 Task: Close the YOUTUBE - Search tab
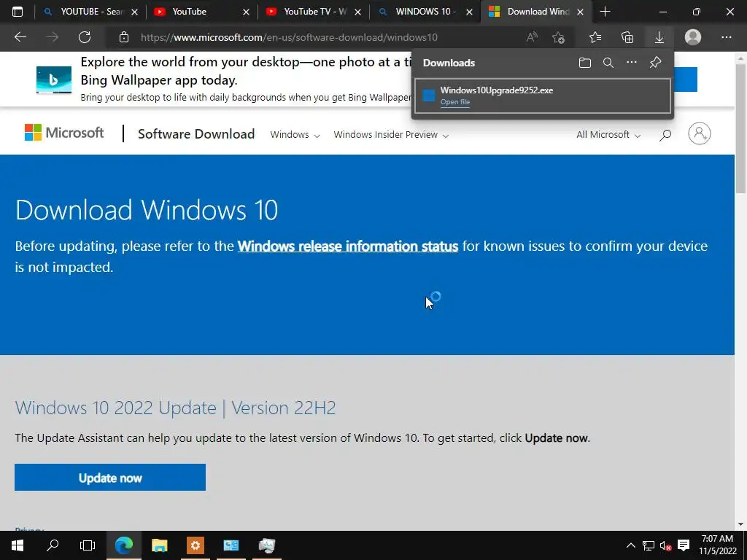click(134, 12)
